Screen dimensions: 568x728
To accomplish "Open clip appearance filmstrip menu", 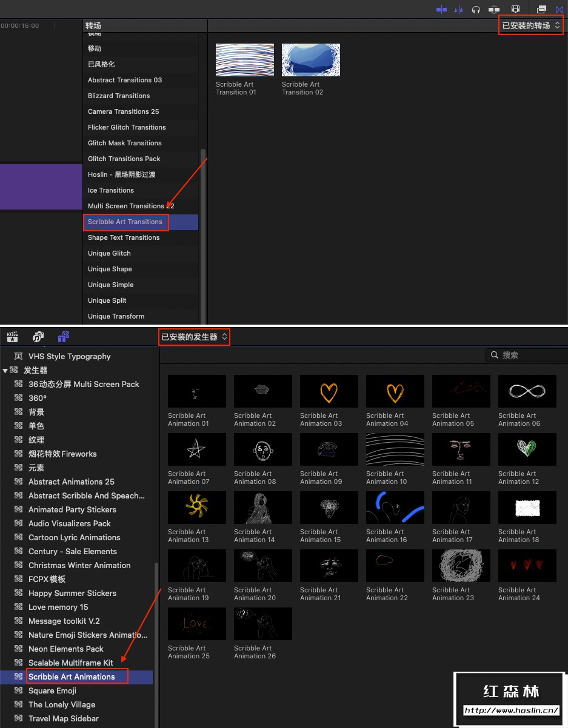I will click(x=516, y=9).
